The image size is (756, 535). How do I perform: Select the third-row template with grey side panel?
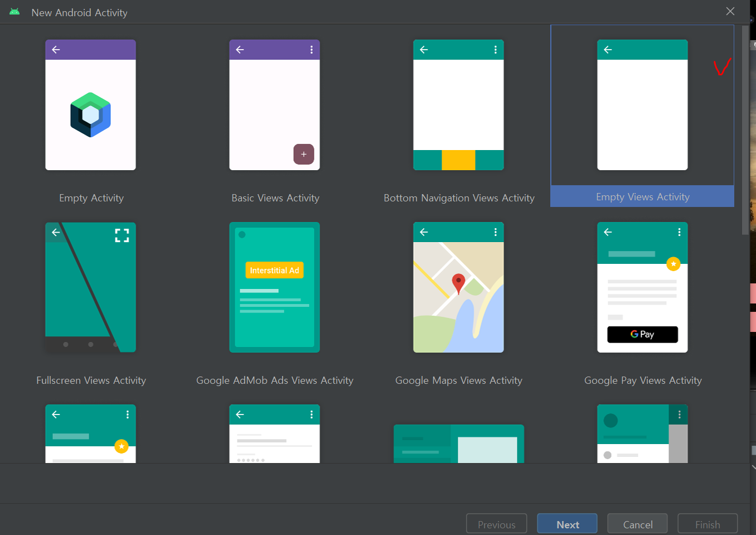[642, 433]
